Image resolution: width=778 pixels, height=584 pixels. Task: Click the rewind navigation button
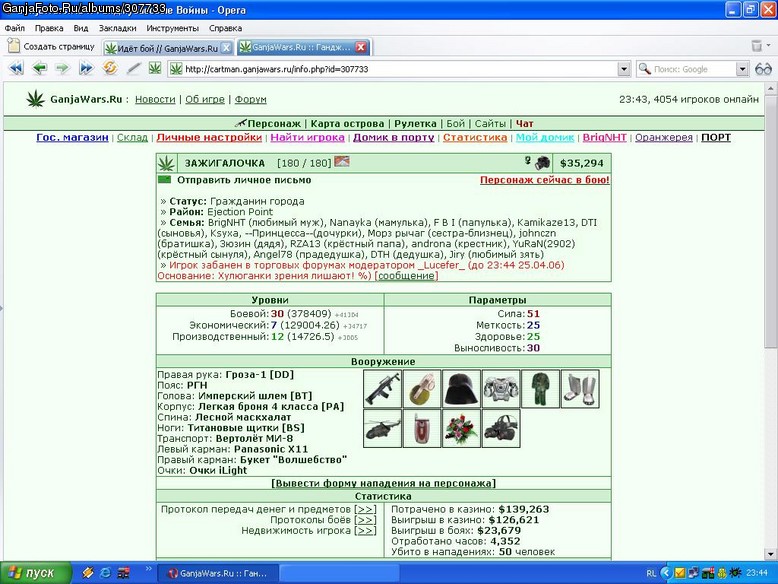16,68
